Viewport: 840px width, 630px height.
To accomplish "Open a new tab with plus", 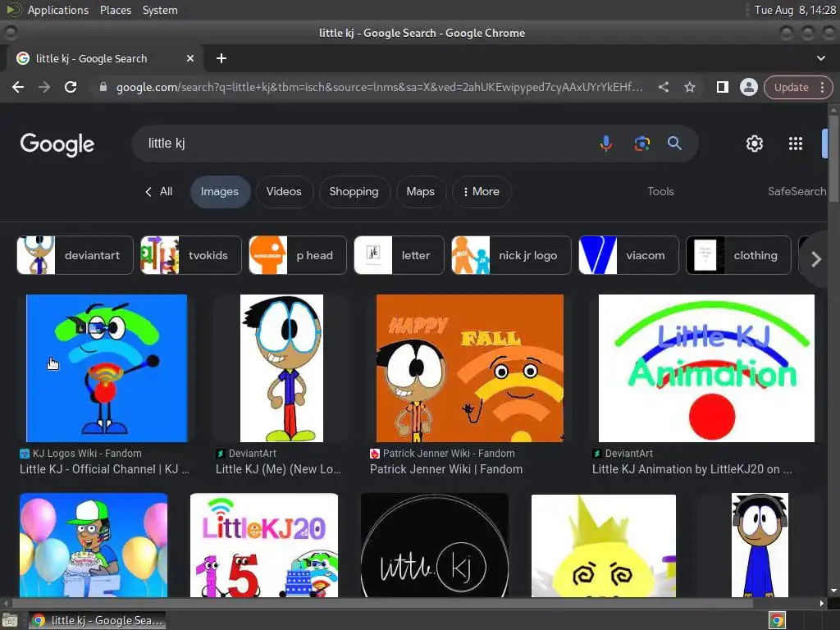I will pyautogui.click(x=221, y=58).
